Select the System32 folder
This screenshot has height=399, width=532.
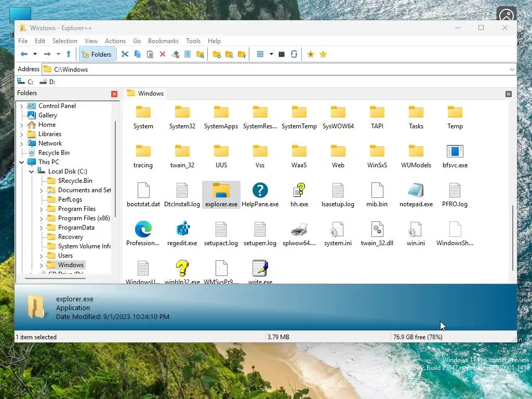tap(182, 117)
